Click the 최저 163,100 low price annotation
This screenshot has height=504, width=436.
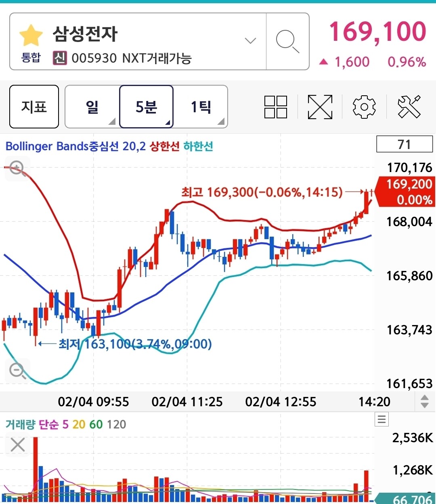point(135,344)
